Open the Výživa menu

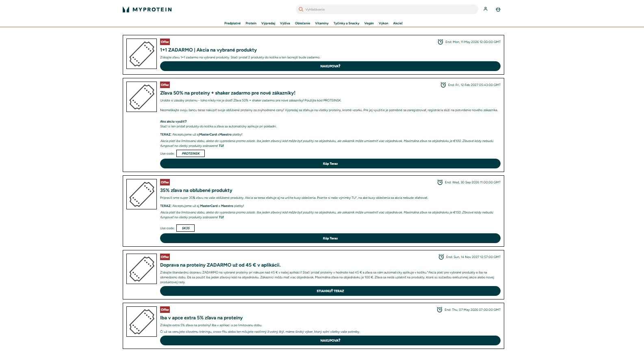click(285, 23)
